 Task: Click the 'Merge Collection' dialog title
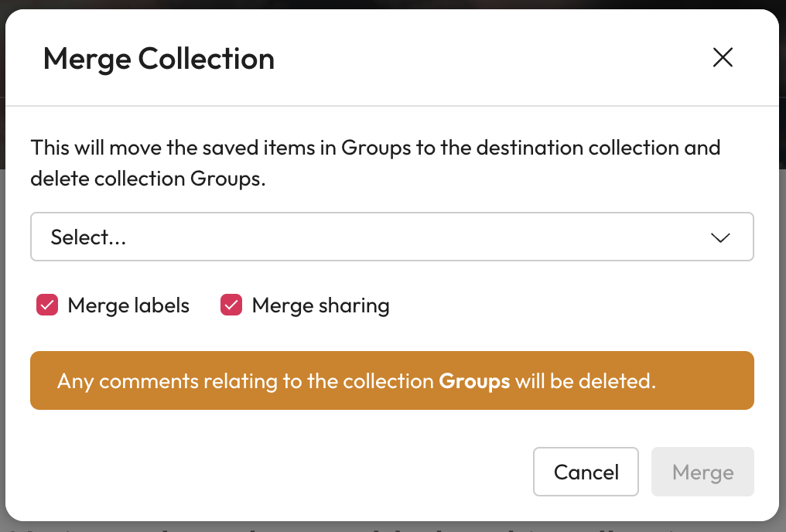pyautogui.click(x=159, y=59)
